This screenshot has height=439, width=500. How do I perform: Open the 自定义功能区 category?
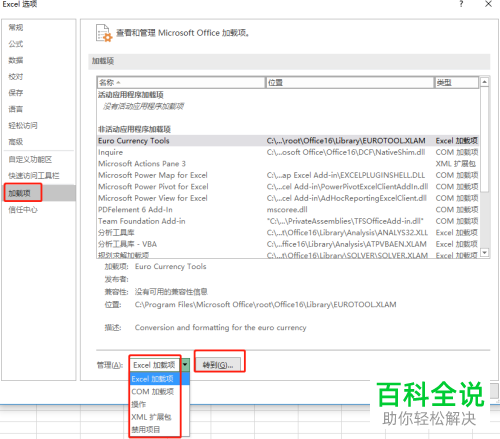pos(30,159)
